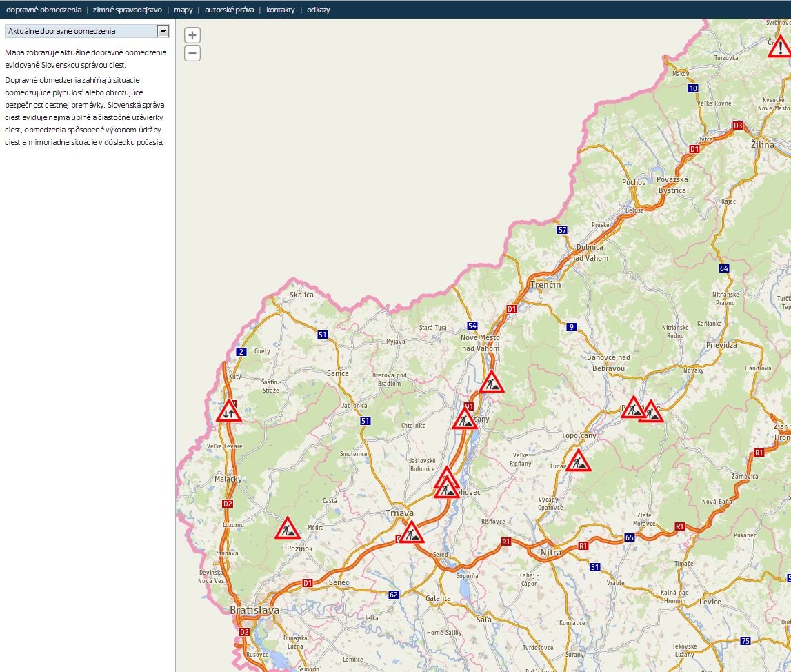Click the two-way traffic warning sign near Kúty
Viewport: 791px width, 672px height.
tap(228, 411)
